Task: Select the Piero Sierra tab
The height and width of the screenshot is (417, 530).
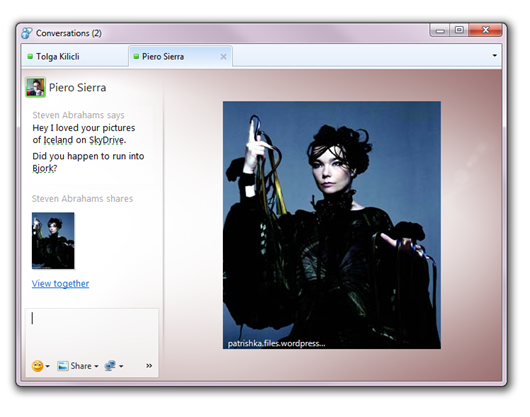Action: coord(180,56)
